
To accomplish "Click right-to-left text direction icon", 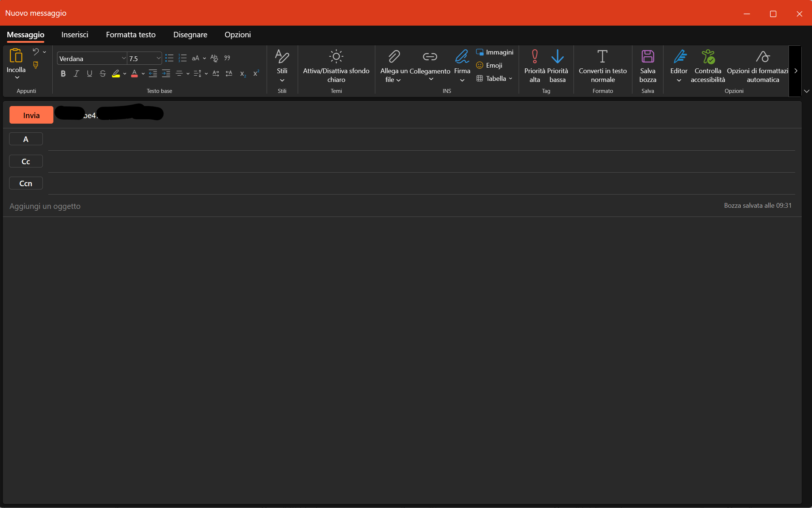I will click(x=229, y=74).
